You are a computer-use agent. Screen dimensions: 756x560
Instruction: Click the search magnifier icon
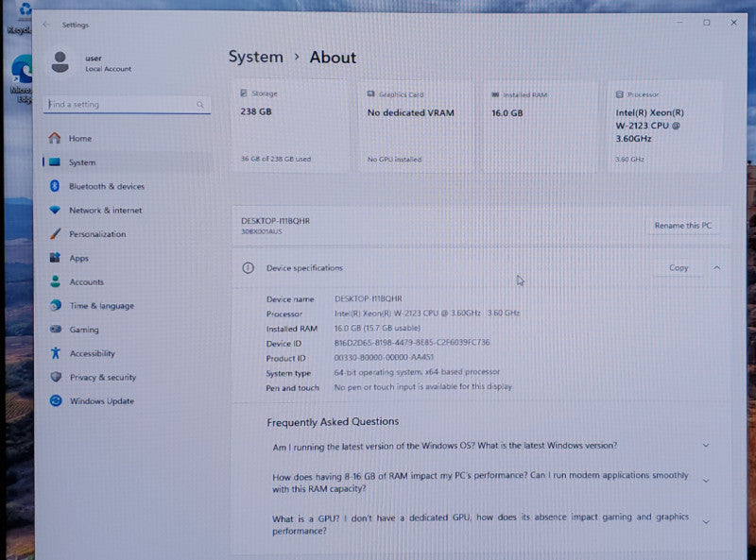(x=199, y=105)
